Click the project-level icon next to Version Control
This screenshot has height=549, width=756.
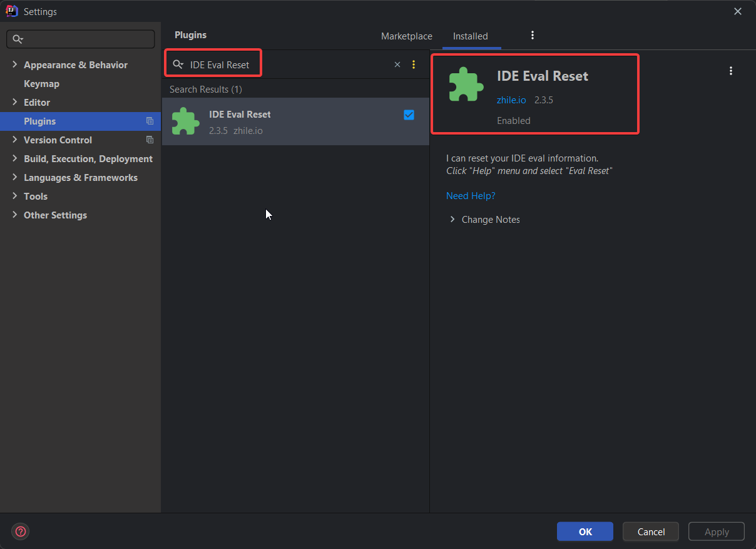click(x=150, y=140)
